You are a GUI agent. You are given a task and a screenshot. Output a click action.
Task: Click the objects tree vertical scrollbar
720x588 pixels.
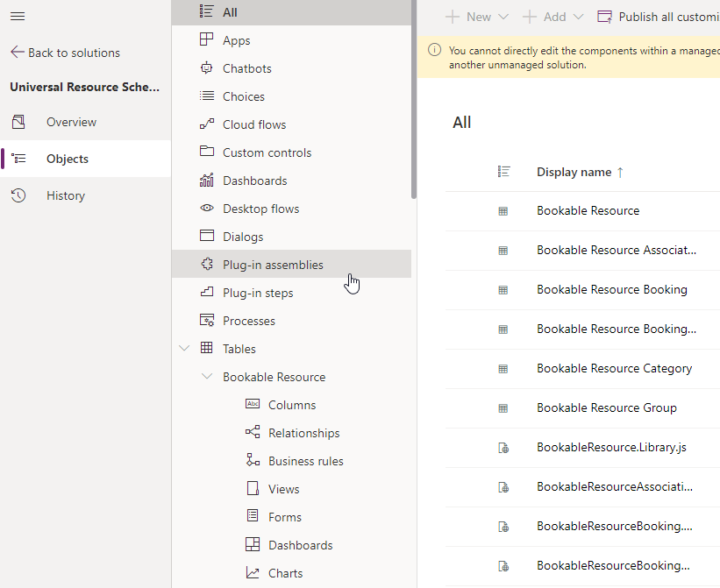pos(414,99)
